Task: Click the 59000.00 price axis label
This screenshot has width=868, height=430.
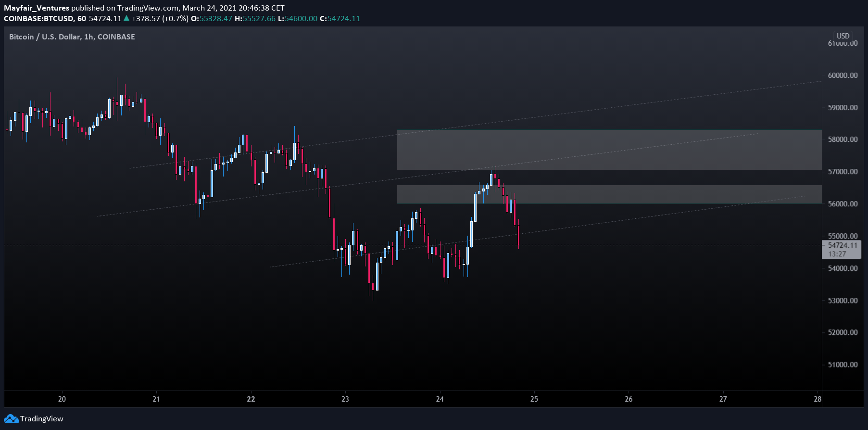Action: (843, 108)
